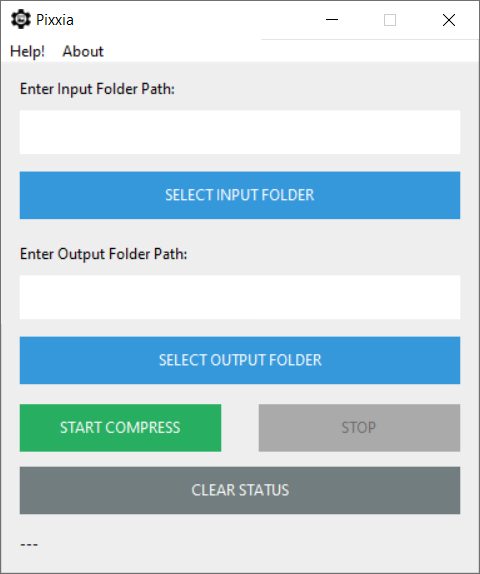480x574 pixels.
Task: Click the gap between START COMPRESS and STOP
Action: [240, 428]
